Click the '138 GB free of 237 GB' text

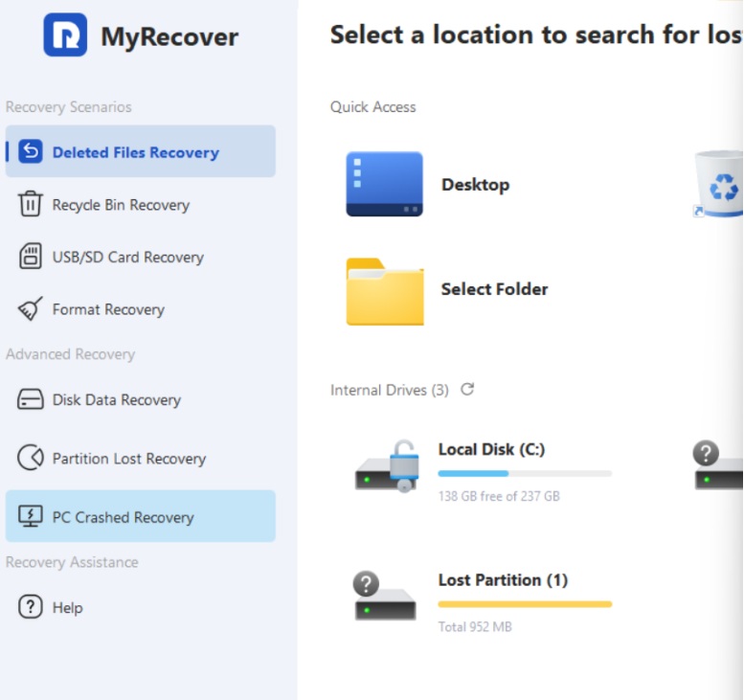(x=499, y=496)
